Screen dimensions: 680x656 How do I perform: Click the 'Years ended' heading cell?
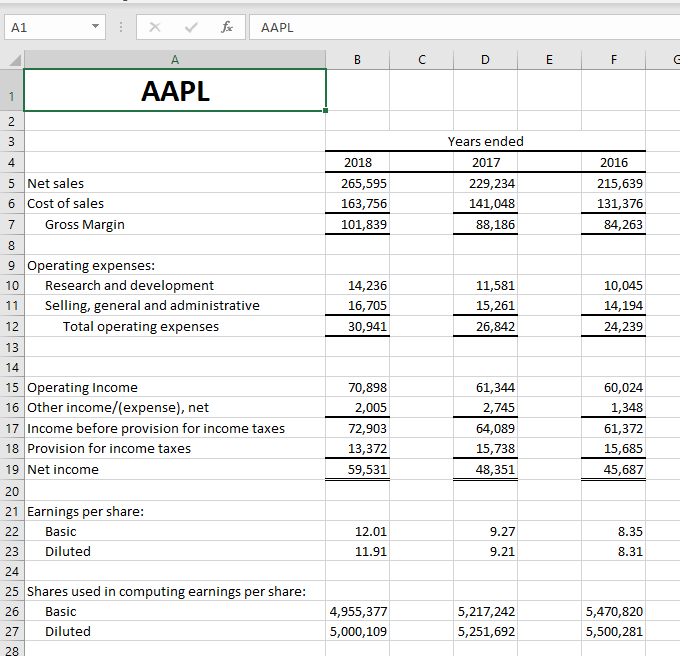[x=485, y=141]
